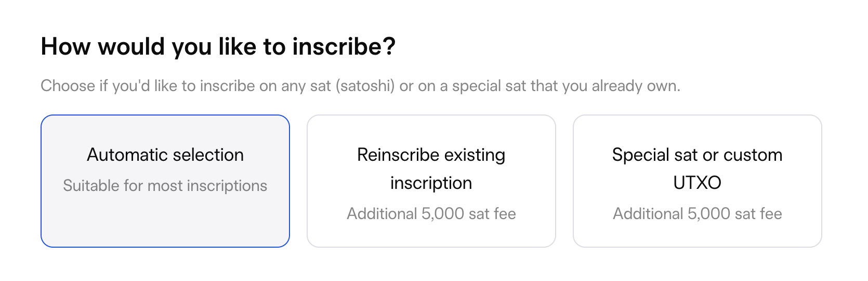This screenshot has height=281, width=868.
Task: Click the description about inscribing on any sat
Action: coord(360,86)
